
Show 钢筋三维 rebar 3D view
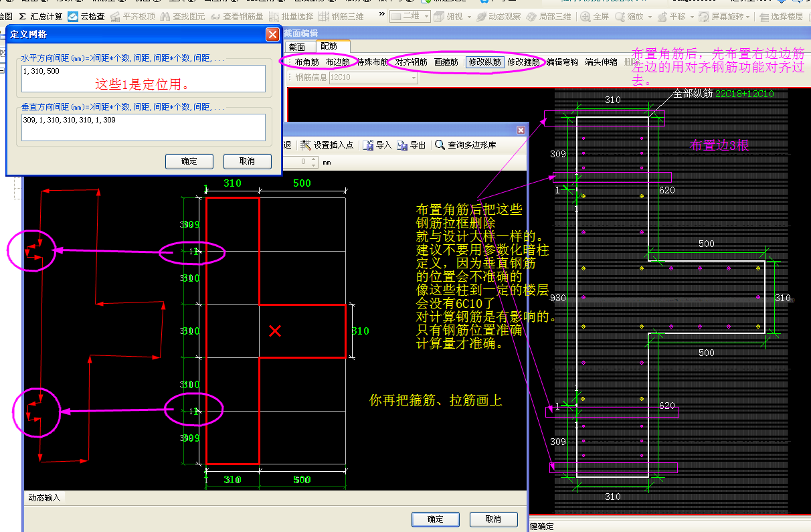click(x=341, y=16)
